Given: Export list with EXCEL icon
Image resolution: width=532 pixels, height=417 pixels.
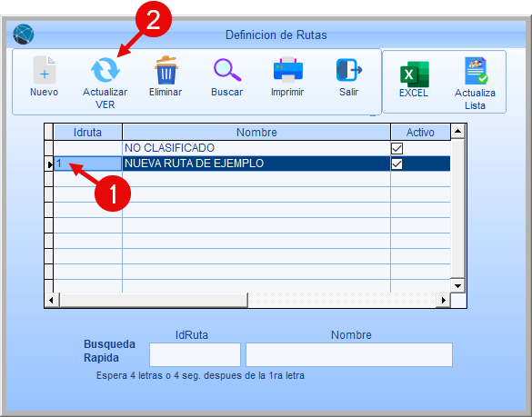Looking at the screenshot, I should (415, 74).
